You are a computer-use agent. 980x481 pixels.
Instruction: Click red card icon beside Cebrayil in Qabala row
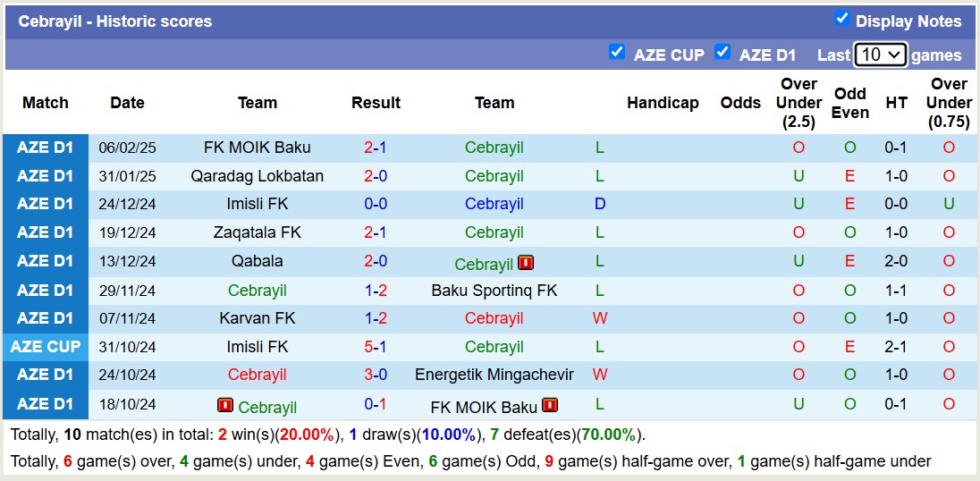[526, 263]
